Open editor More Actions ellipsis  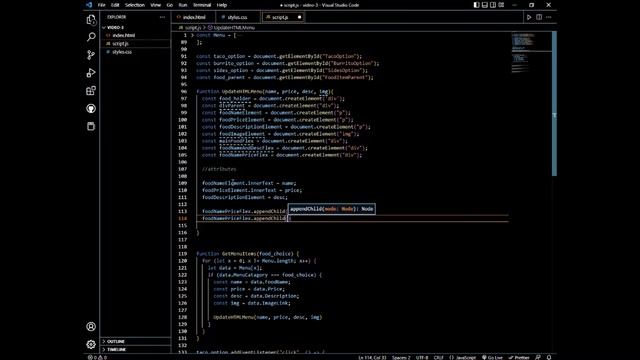pos(549,17)
